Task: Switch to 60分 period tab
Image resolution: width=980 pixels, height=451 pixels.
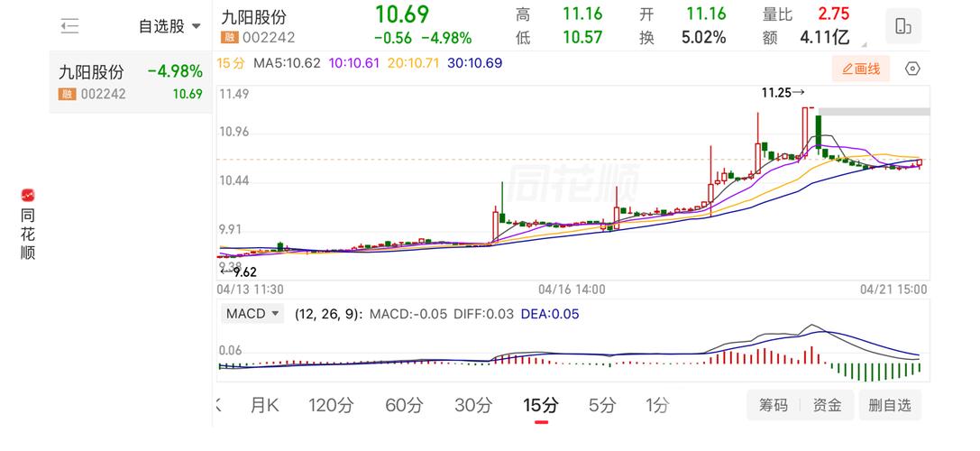Action: click(x=404, y=405)
